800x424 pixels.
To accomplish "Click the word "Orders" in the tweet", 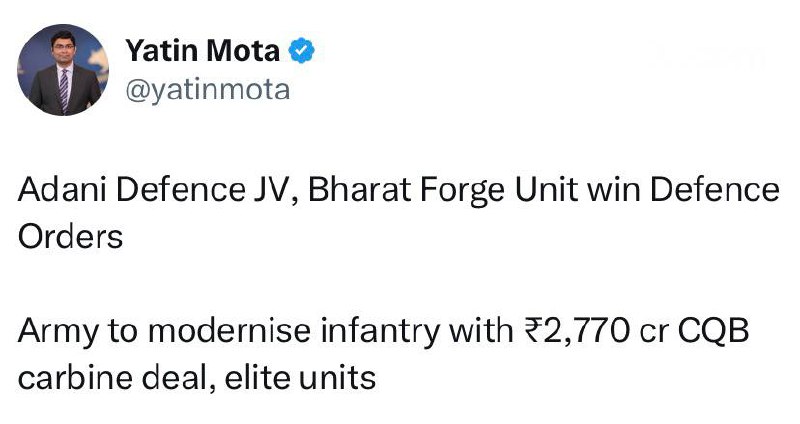I will pyautogui.click(x=70, y=238).
